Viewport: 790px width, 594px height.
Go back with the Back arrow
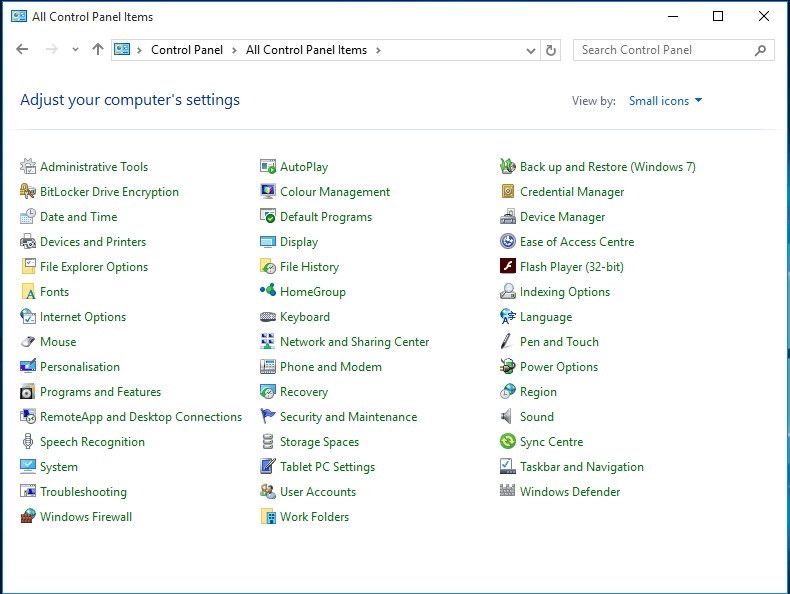[22, 49]
